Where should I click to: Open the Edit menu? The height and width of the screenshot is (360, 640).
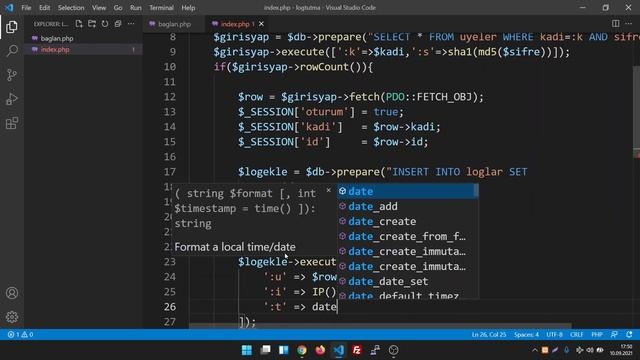click(x=44, y=8)
